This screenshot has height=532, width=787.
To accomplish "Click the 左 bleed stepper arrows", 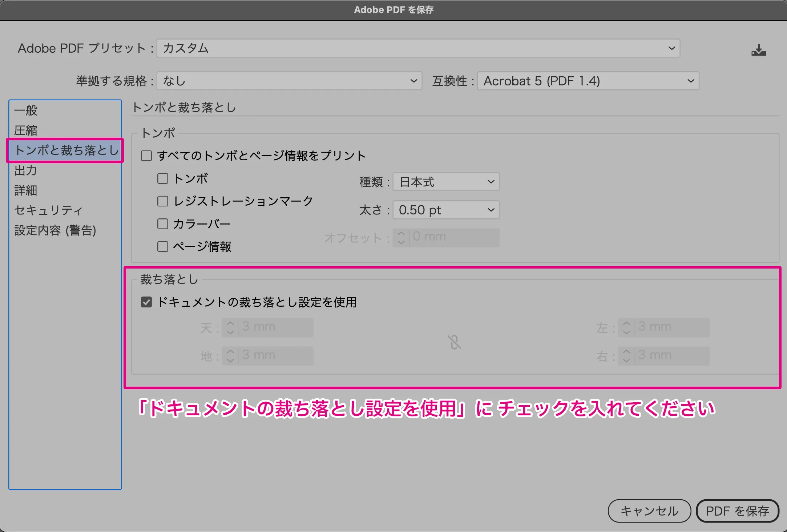I will (626, 327).
